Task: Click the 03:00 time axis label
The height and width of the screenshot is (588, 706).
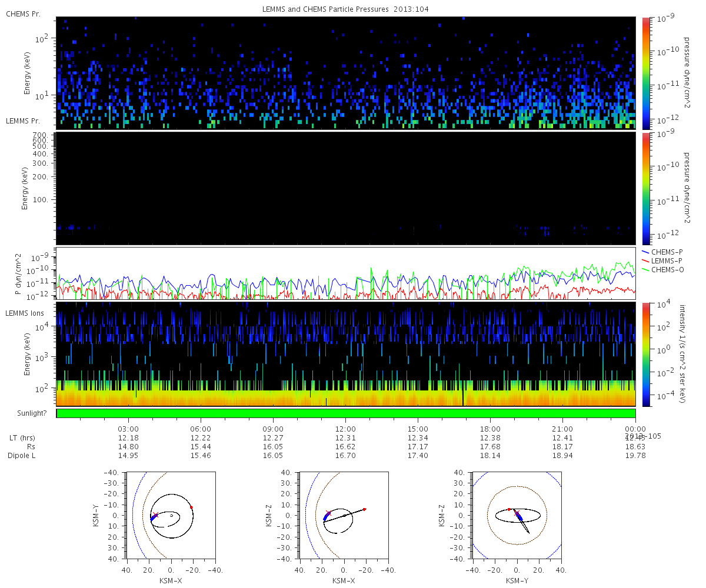Action: (128, 429)
